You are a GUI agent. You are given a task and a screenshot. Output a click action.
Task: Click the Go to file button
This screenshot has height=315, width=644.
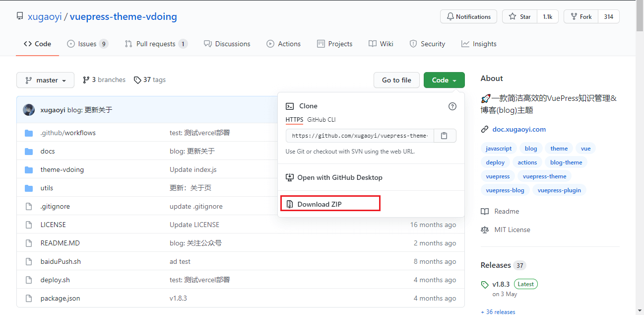396,80
